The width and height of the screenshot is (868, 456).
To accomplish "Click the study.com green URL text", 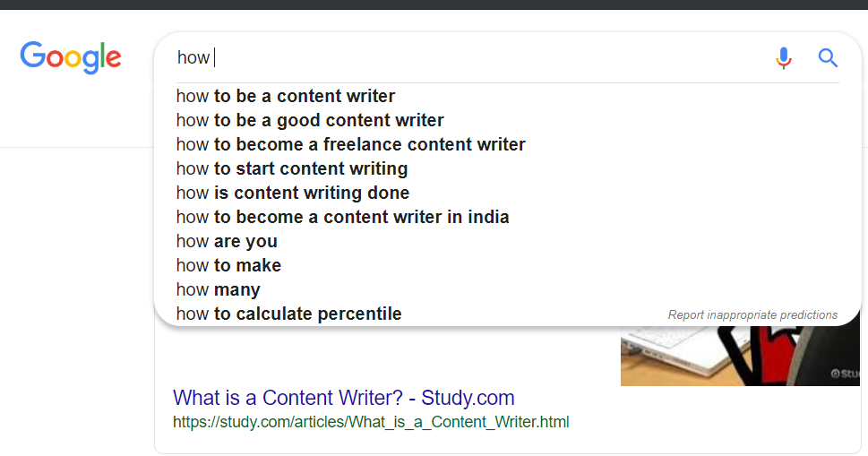I will pyautogui.click(x=371, y=421).
